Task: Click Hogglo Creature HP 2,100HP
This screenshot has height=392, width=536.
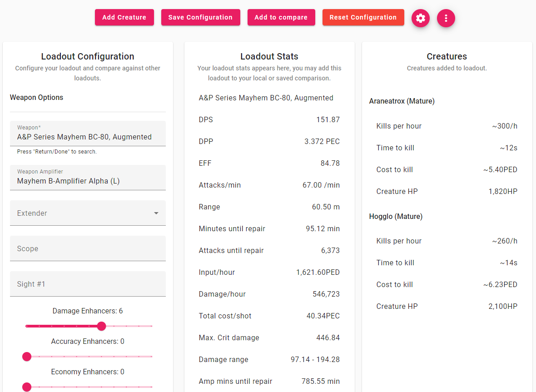Action: (x=503, y=307)
